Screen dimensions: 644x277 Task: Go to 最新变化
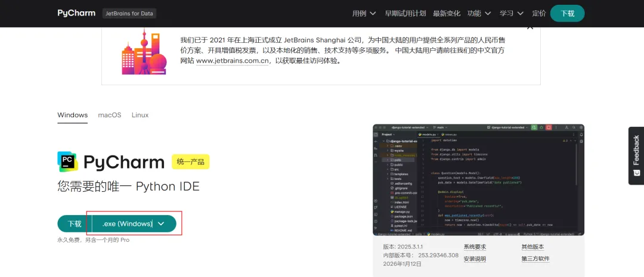[447, 14]
